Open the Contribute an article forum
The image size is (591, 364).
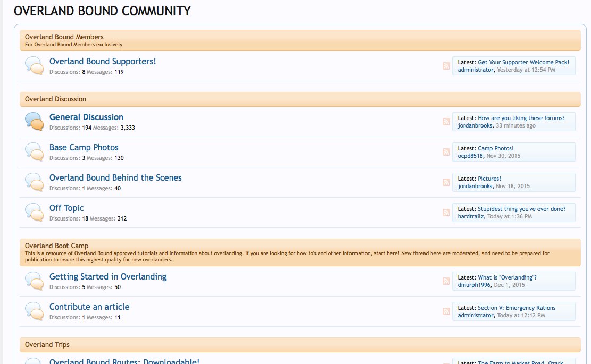(x=89, y=307)
